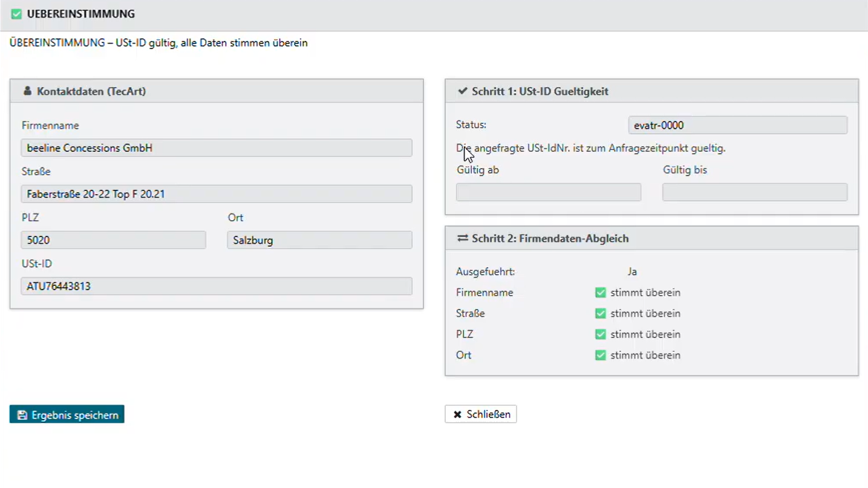Click the 'Straße' label in Firmendaten-Abgleich

point(471,313)
